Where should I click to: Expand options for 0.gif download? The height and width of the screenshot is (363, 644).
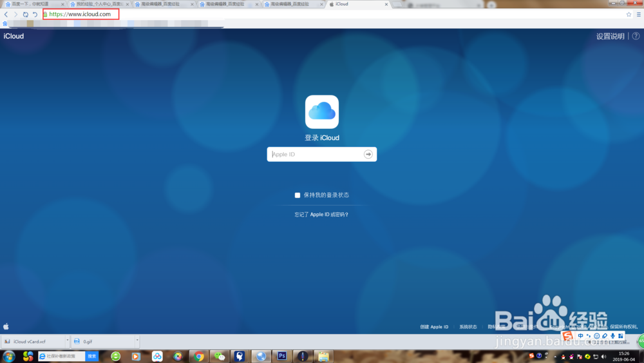[137, 341]
